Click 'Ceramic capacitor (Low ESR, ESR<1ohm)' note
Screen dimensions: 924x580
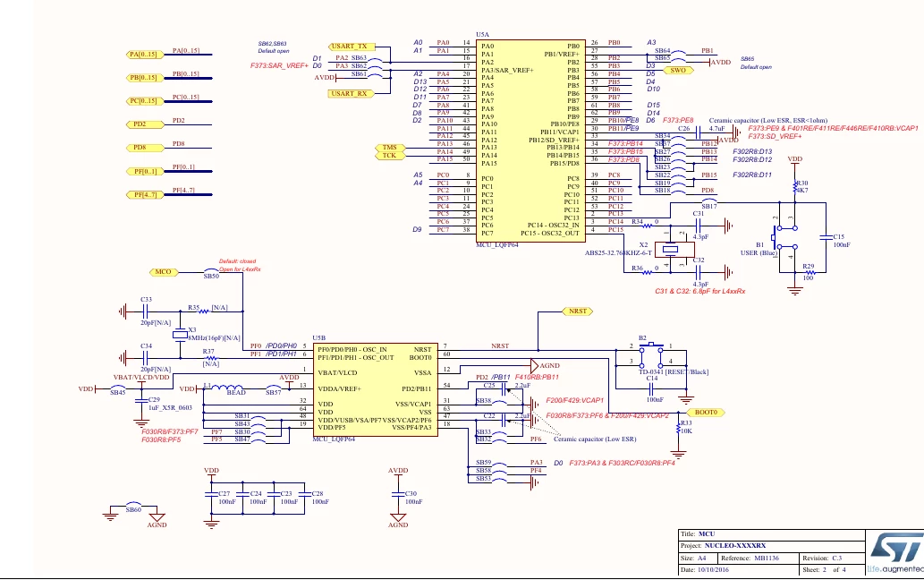click(767, 120)
